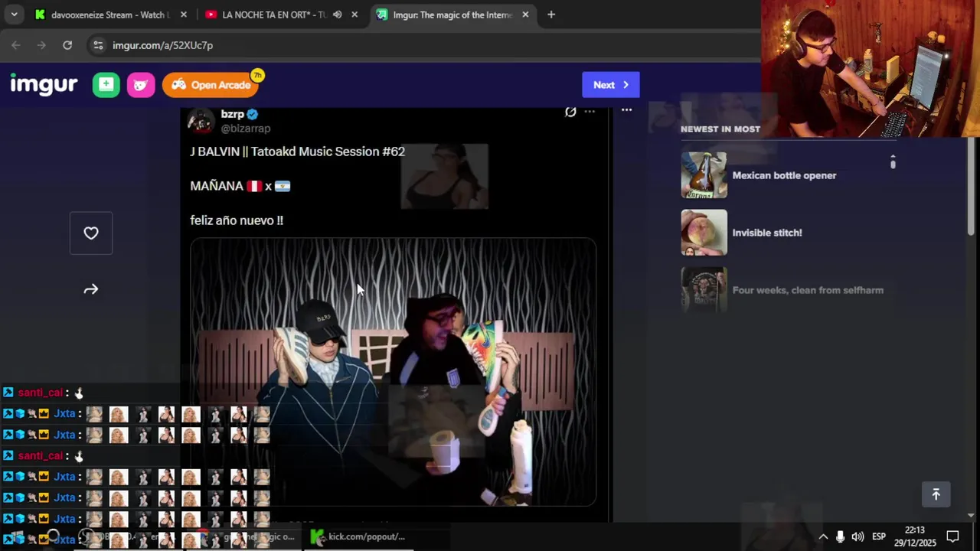View site information icon in address bar
Viewport: 980px width, 551px height.
[98, 45]
